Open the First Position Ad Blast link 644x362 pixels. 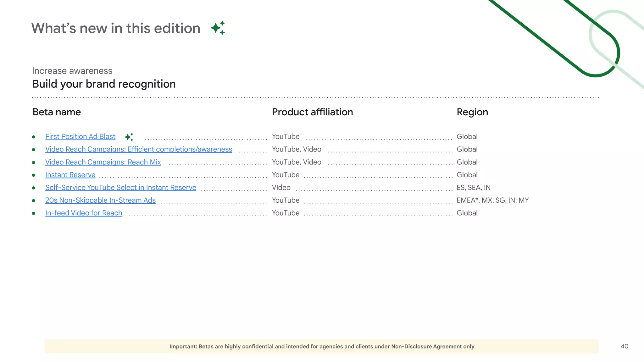coord(80,137)
